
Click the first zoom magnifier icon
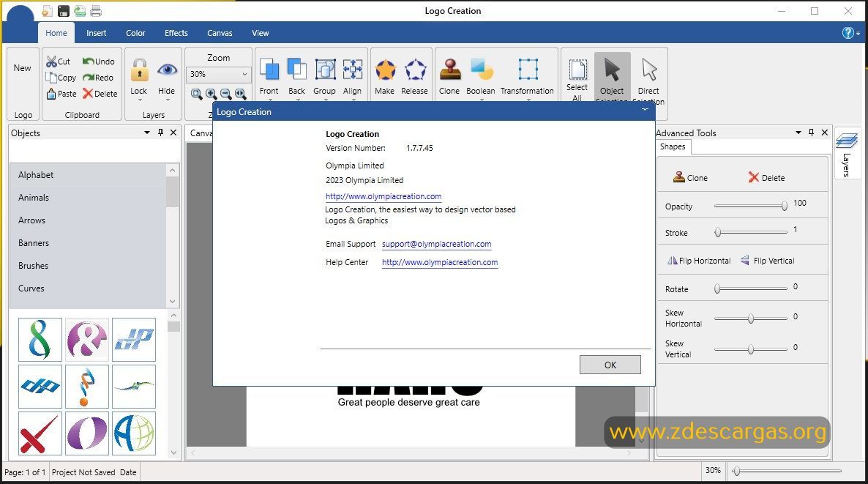pyautogui.click(x=197, y=94)
